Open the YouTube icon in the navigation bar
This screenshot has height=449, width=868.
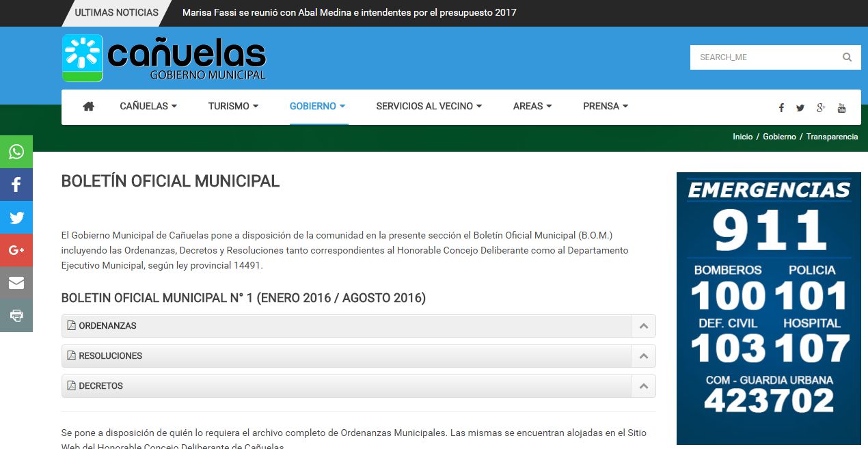tap(841, 108)
